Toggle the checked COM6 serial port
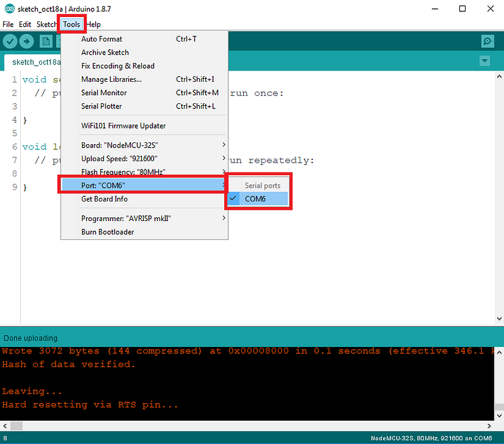This screenshot has width=504, height=444. [x=258, y=199]
